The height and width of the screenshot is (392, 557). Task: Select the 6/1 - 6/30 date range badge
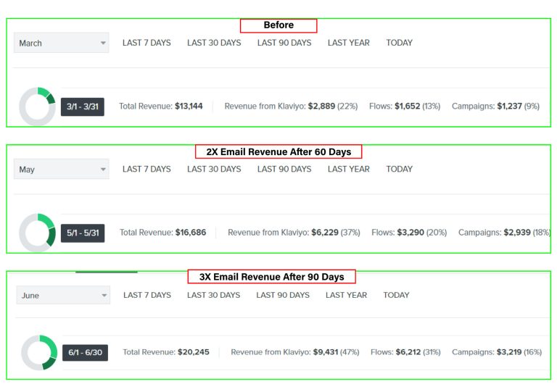pos(85,353)
